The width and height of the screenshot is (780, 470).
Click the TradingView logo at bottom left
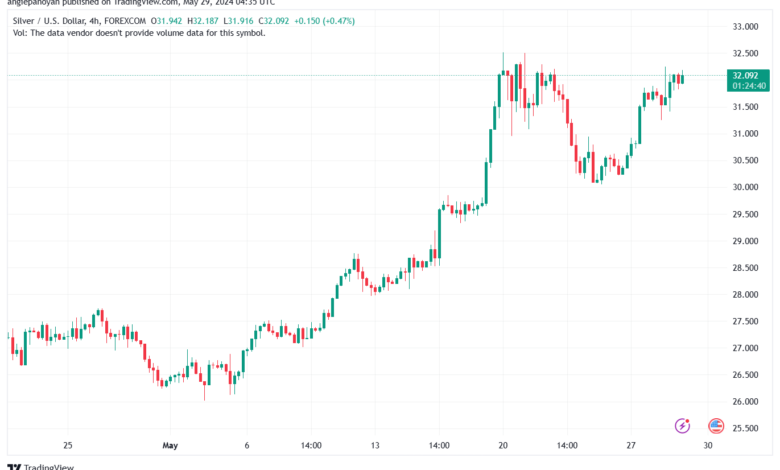click(41, 467)
